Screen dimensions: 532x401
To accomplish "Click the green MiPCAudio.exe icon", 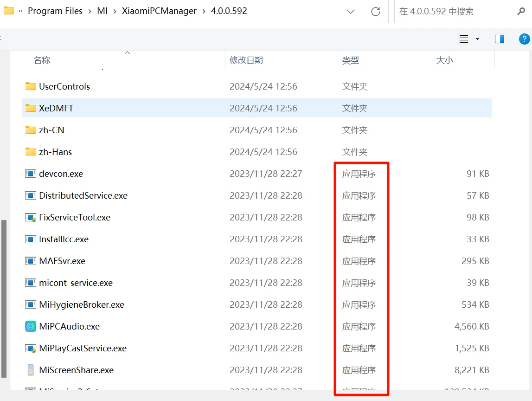I will click(31, 326).
